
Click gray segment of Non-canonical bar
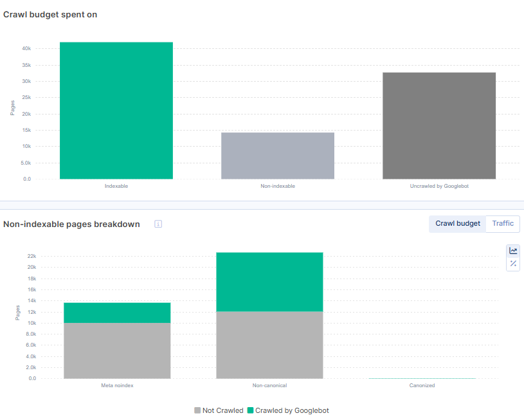(269, 345)
